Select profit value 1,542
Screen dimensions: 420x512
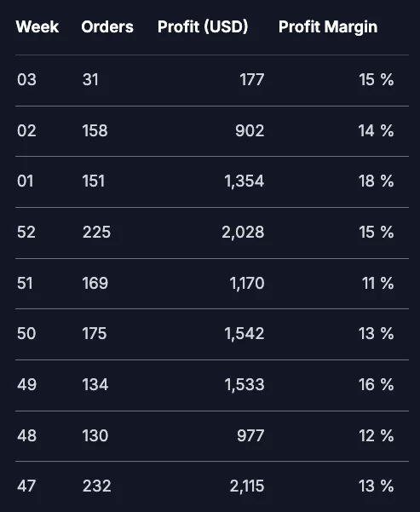click(245, 334)
